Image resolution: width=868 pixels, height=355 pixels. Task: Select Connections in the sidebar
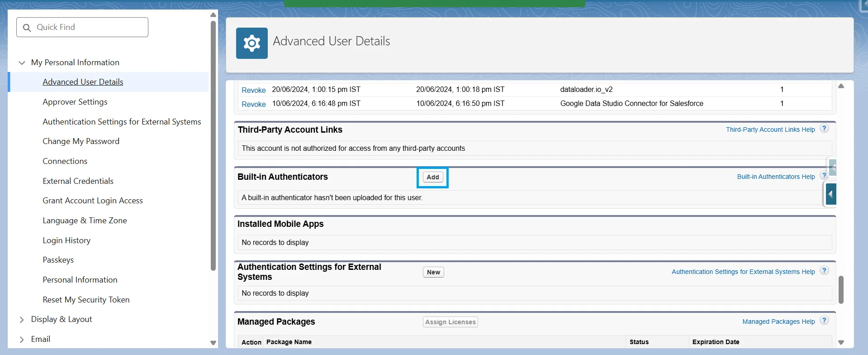pyautogui.click(x=65, y=161)
